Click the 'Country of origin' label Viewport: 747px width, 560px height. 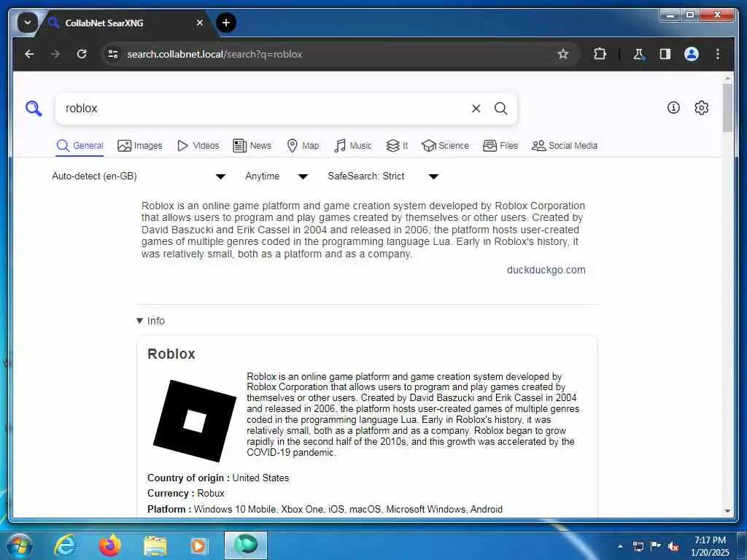pyautogui.click(x=188, y=478)
